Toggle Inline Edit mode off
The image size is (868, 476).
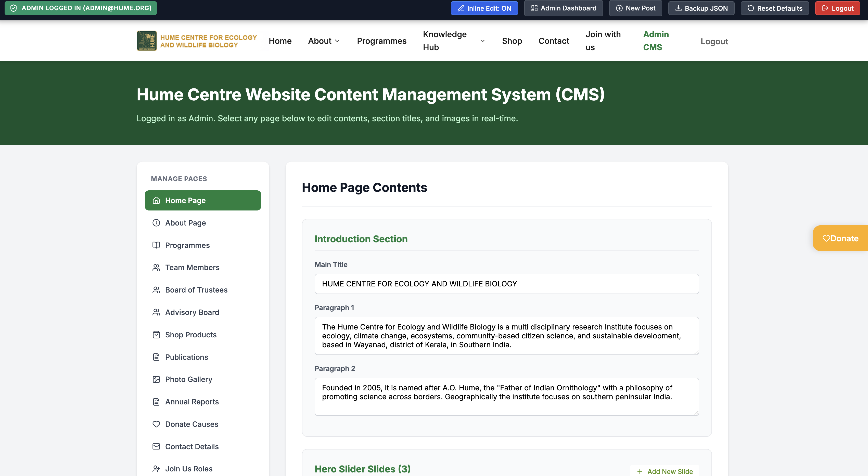coord(484,8)
